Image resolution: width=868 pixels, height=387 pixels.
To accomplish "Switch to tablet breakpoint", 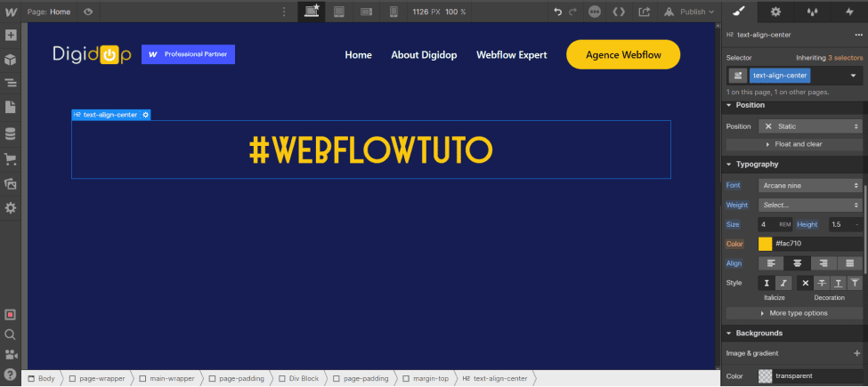I will tap(339, 11).
